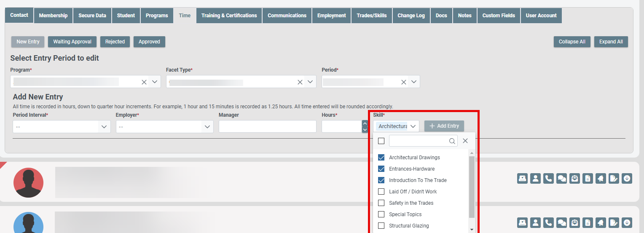Check Structural Glazing skill
644x233 pixels.
[x=381, y=225]
